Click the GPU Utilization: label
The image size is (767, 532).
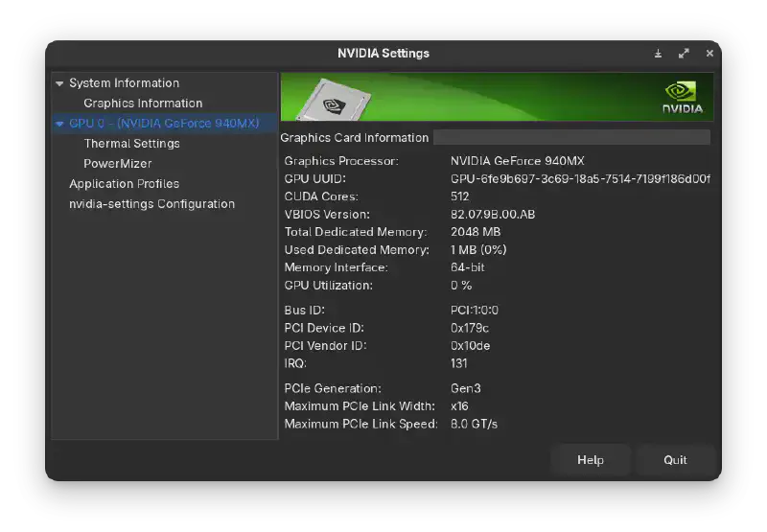pos(328,285)
